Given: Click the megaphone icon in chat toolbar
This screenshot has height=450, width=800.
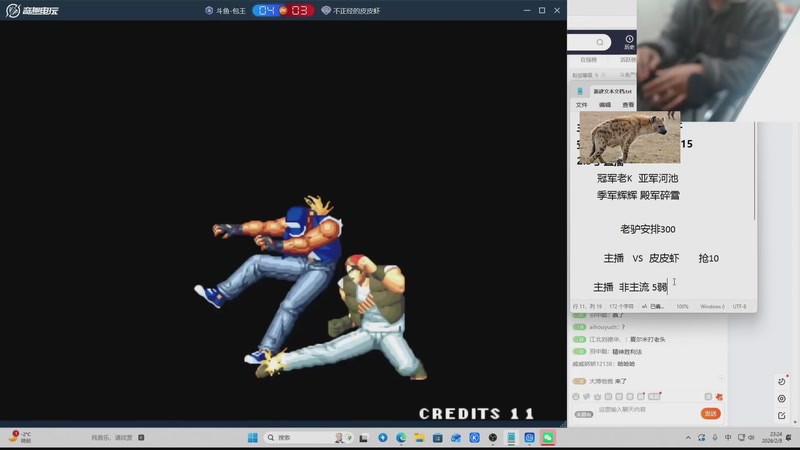Looking at the screenshot, I should click(x=586, y=396).
